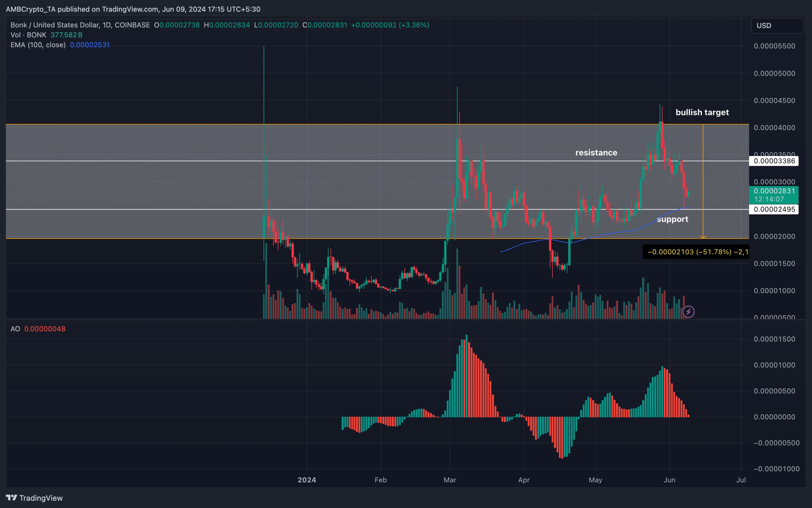Click the 12:14:07 candle countdown label
812x508 pixels.
coord(769,199)
